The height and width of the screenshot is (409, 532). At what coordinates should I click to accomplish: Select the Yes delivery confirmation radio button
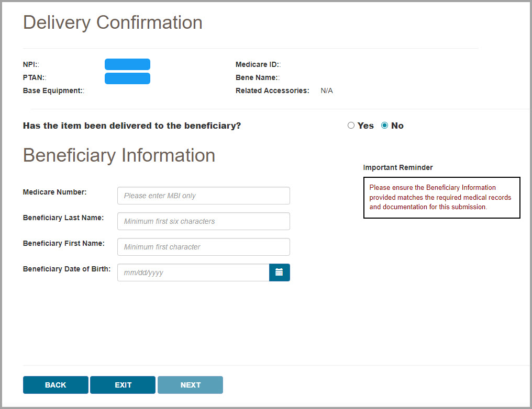pyautogui.click(x=351, y=125)
